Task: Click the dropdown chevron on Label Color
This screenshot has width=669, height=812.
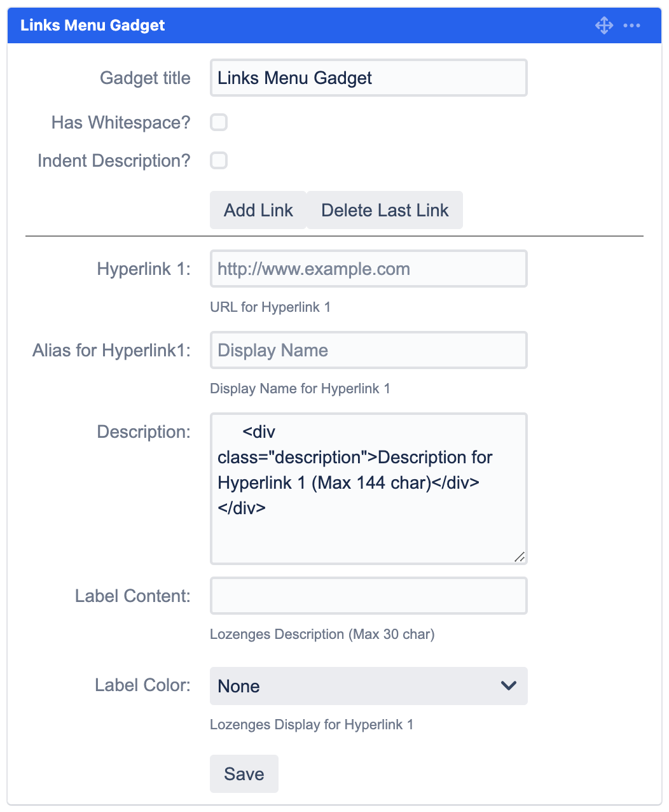Action: coord(507,686)
